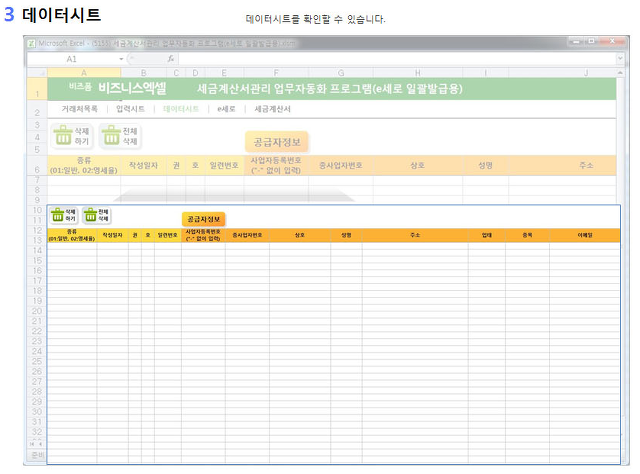Click the Name Box showing A1
640x474 pixels.
[73, 59]
